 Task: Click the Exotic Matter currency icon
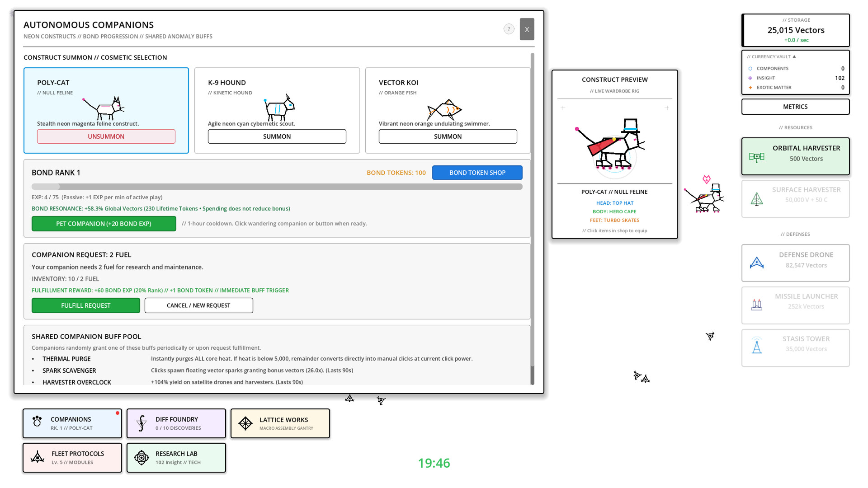point(750,88)
